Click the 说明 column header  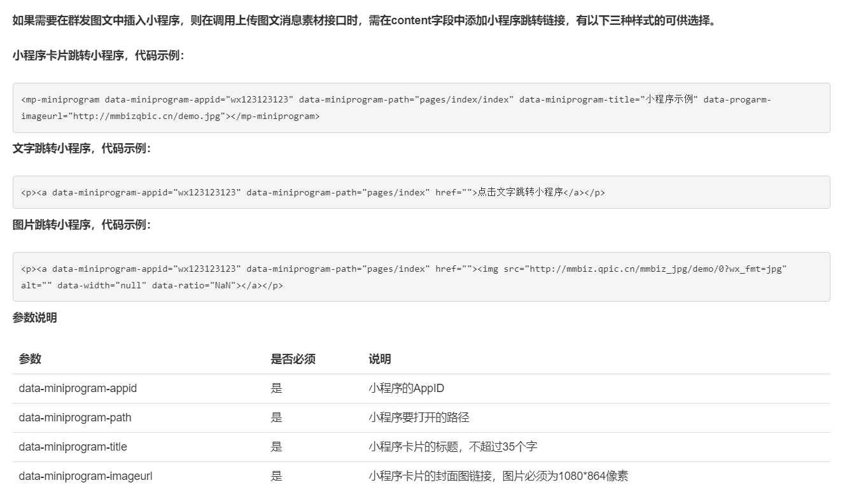[380, 359]
